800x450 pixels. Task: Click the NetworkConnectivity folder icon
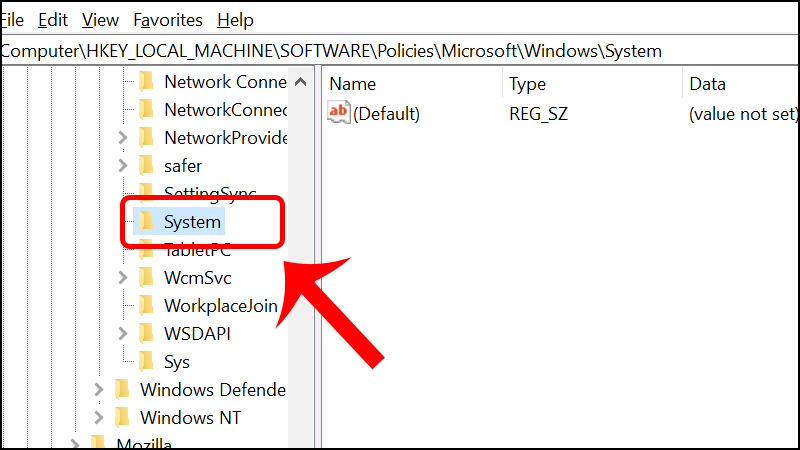click(146, 109)
